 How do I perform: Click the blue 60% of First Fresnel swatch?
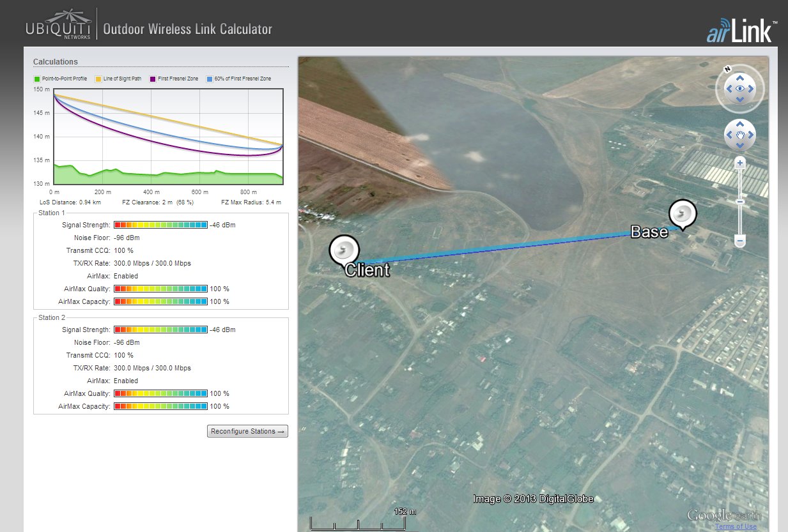(210, 79)
